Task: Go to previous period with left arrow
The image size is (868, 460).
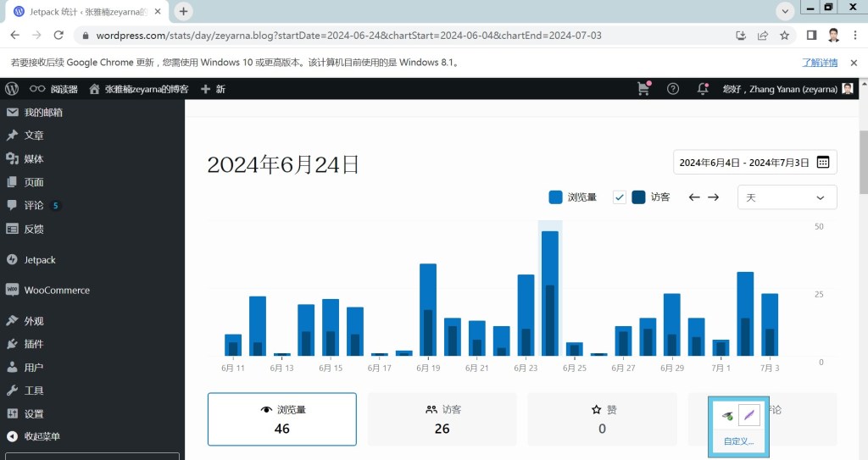Action: (694, 197)
